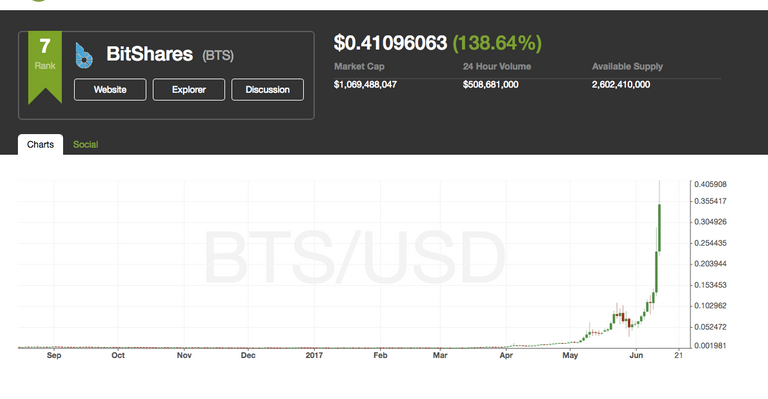Click the 0.405908 price axis label
This screenshot has height=399, width=768.
(x=710, y=185)
